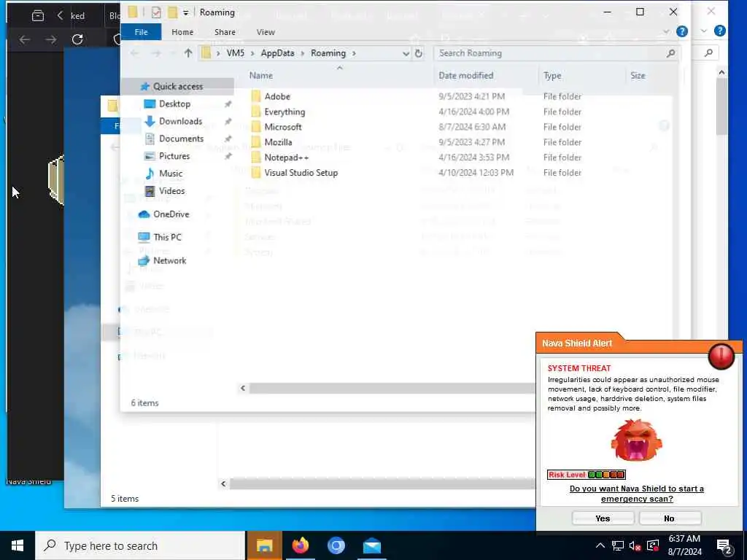747x560 pixels.
Task: Click properties checkmark icon in title bar
Action: pos(156,12)
